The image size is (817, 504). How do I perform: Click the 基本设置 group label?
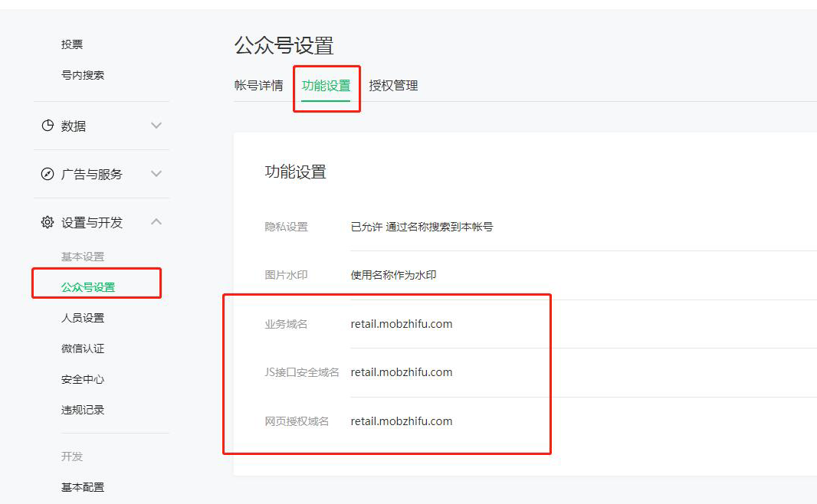click(x=83, y=257)
